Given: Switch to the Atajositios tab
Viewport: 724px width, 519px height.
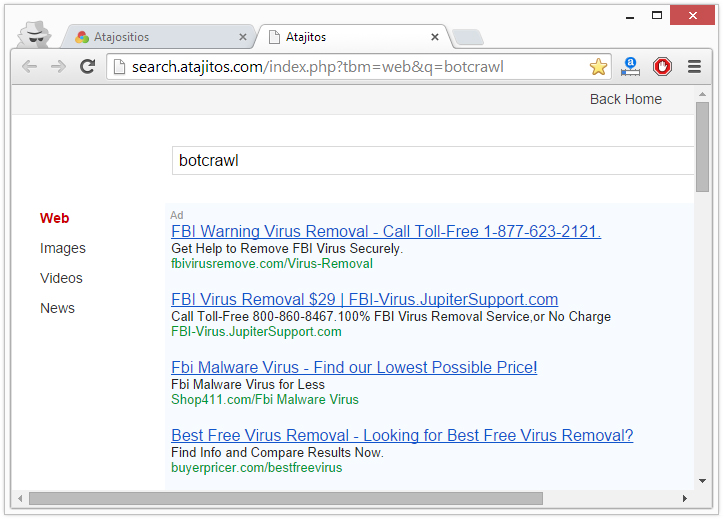Looking at the screenshot, I should click(x=158, y=37).
